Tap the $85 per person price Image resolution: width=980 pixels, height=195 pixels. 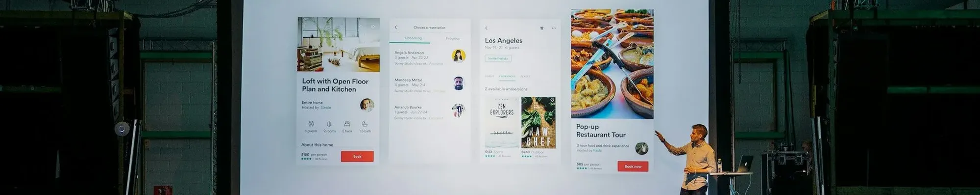point(588,165)
